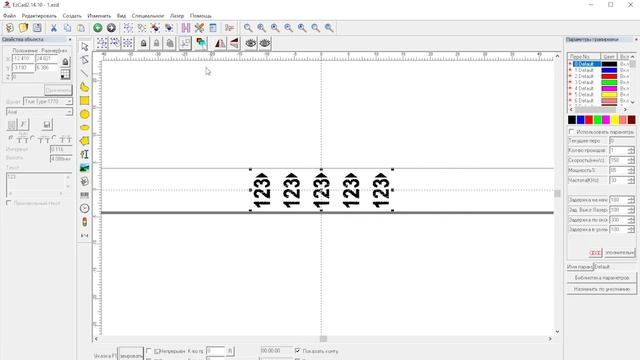Click the magnifier Zoom tool icon
The width and height of the screenshot is (640, 360).
[x=248, y=28]
